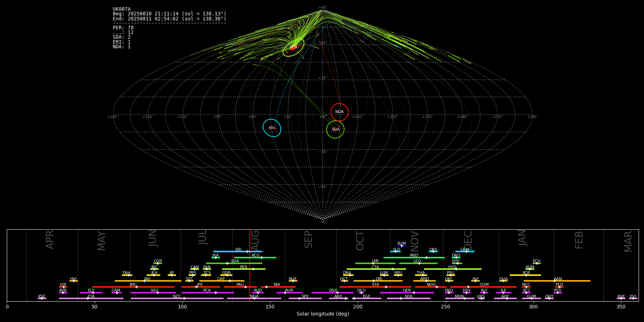Click the orange NUE shower bar
This screenshot has width=644, height=322.
[x=293, y=281]
